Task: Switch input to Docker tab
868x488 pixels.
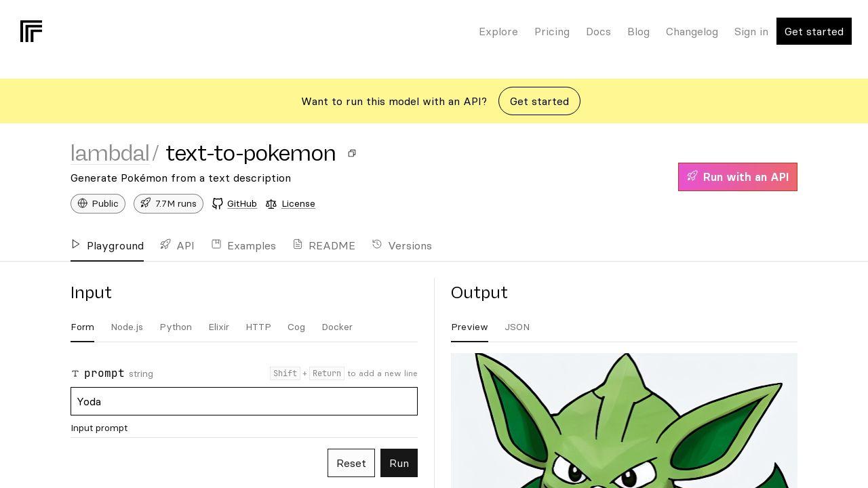Action: click(337, 327)
